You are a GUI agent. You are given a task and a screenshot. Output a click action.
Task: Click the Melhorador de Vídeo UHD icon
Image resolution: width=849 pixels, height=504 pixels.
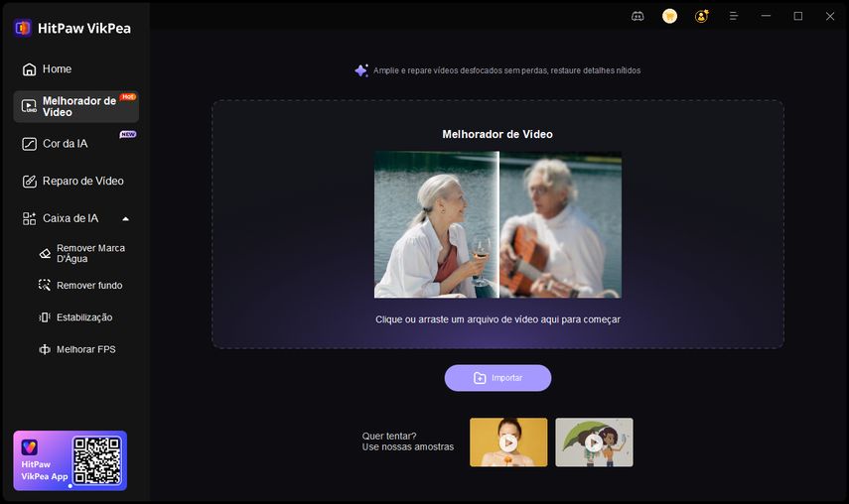(x=29, y=106)
